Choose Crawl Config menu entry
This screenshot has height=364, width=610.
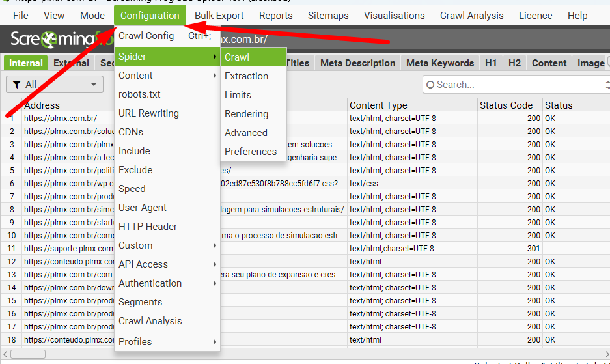pos(167,36)
